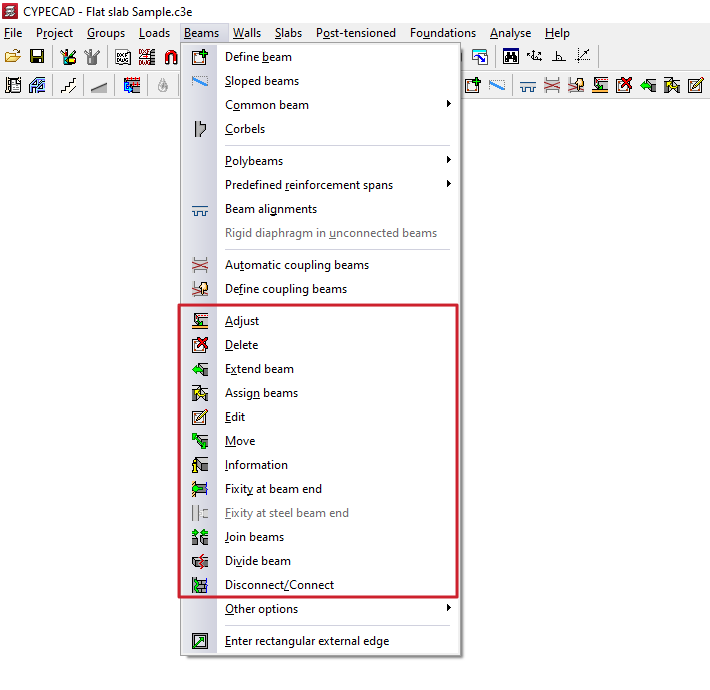Select Join beams menu entry
Screen dimensions: 710x690
(x=321, y=537)
